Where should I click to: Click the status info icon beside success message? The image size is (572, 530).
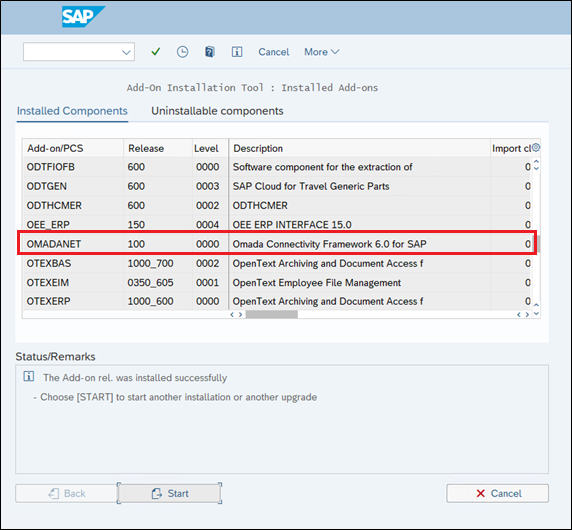coord(29,376)
